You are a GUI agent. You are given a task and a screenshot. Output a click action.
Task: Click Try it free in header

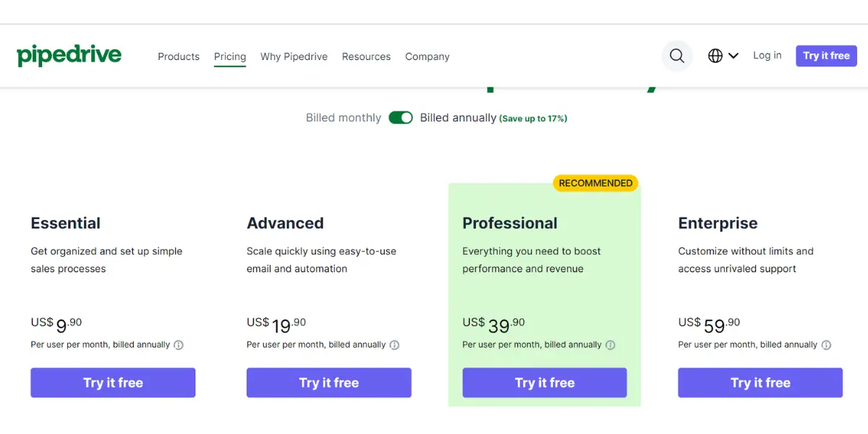tap(826, 56)
